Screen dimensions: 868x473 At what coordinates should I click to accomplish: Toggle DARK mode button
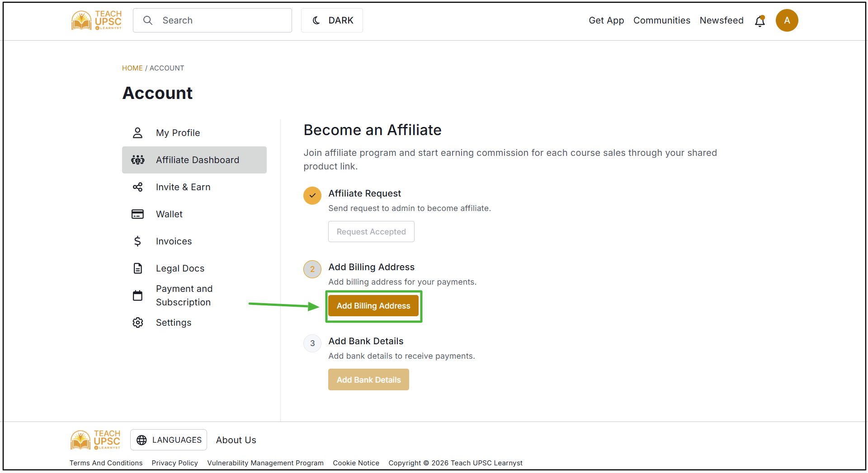tap(332, 20)
